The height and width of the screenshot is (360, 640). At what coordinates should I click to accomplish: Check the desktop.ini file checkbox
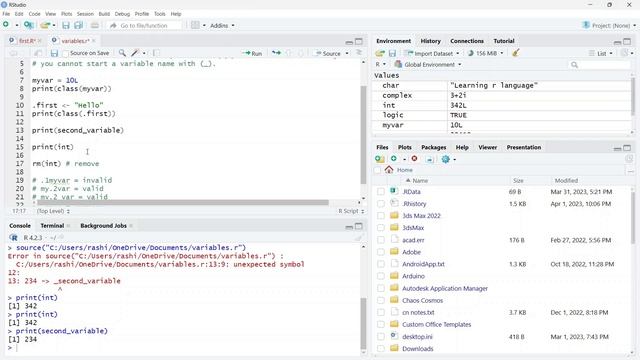[x=381, y=336]
